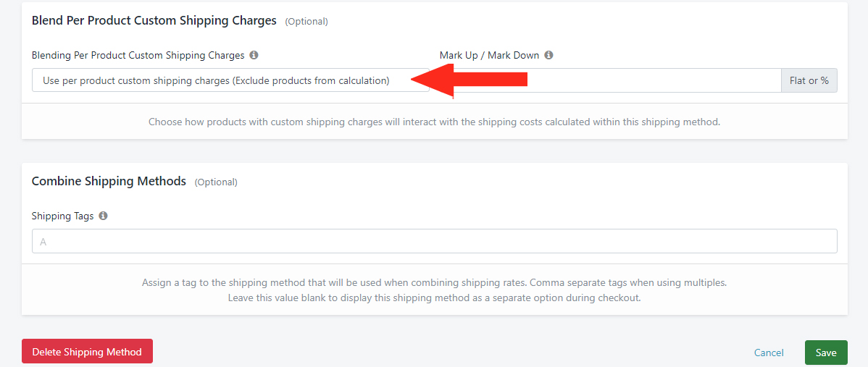Click the Optional text beside Combine Shipping Methods
This screenshot has height=367, width=868.
pyautogui.click(x=216, y=182)
